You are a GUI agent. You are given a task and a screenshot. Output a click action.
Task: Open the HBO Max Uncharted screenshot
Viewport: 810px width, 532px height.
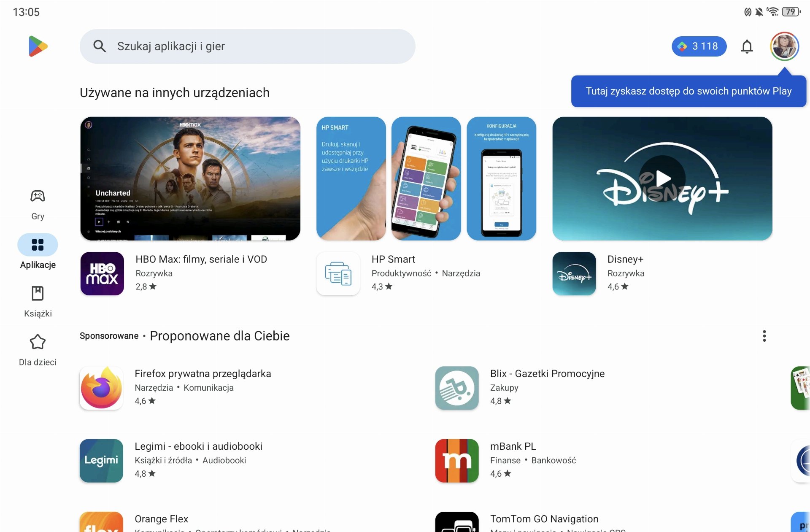(x=190, y=178)
